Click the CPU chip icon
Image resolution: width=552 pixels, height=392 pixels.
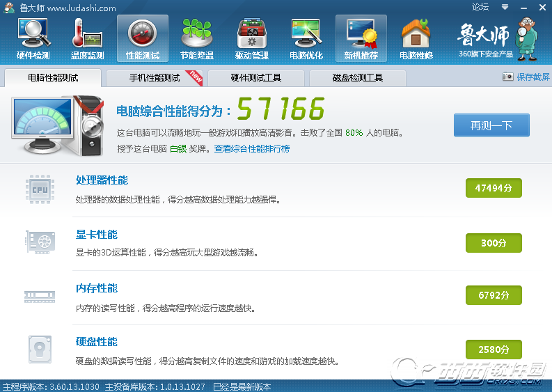[40, 189]
